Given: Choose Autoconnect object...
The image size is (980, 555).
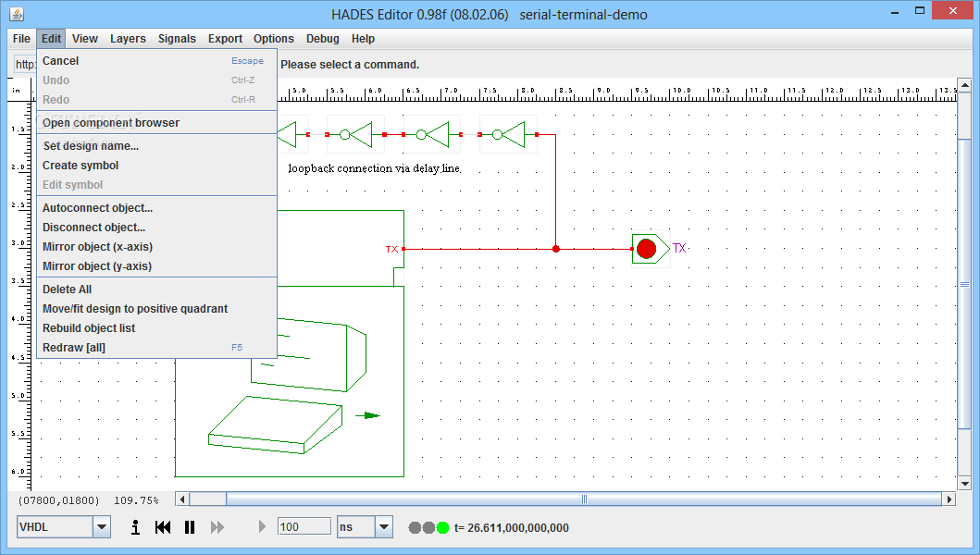Looking at the screenshot, I should 157,207.
